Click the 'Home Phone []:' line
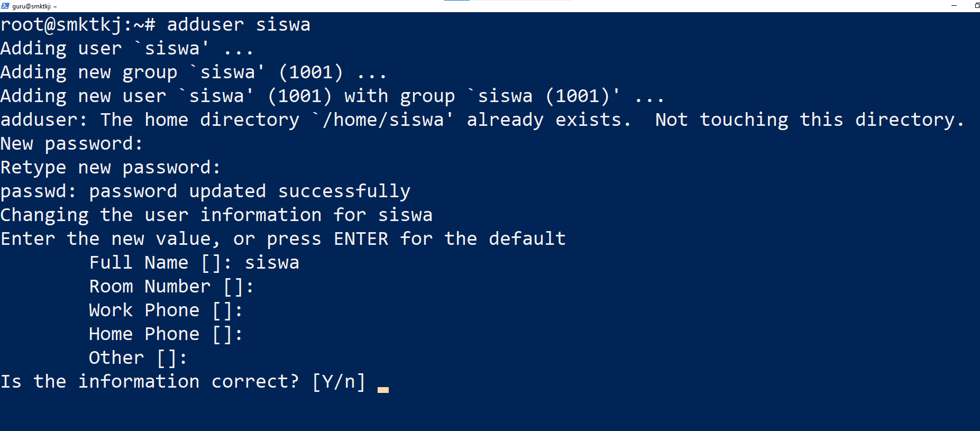Screen dimensions: 980x431 point(166,334)
